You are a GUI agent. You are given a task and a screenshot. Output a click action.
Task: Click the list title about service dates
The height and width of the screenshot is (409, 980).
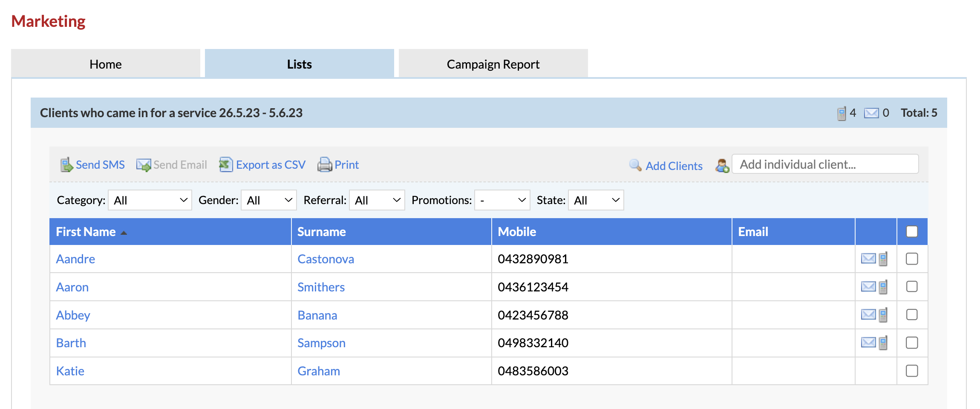(171, 113)
